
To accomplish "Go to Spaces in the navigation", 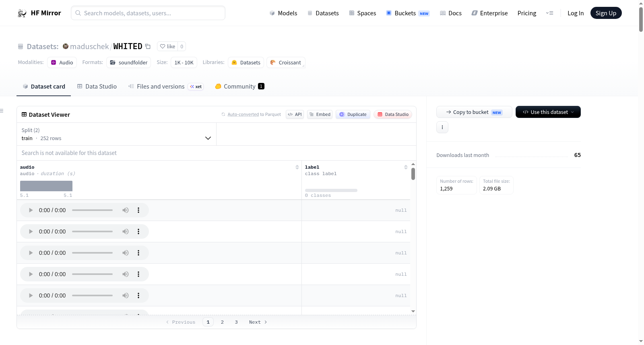I will click(x=363, y=13).
